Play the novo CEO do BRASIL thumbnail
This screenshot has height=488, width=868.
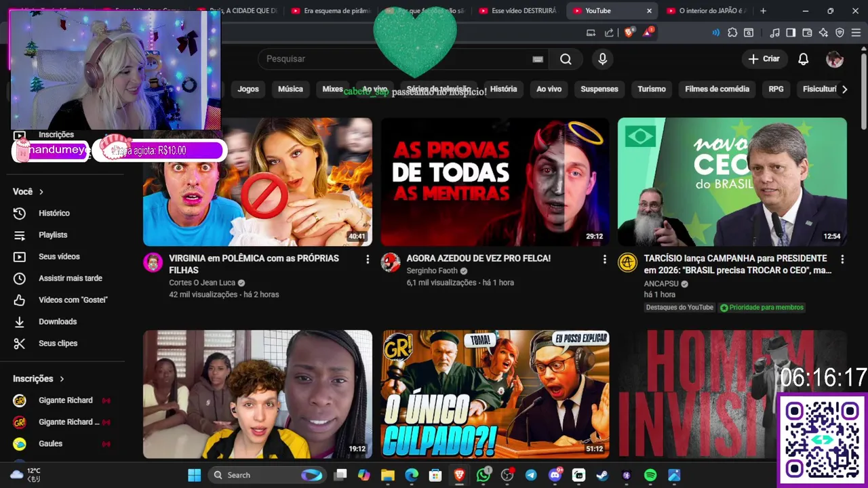732,182
